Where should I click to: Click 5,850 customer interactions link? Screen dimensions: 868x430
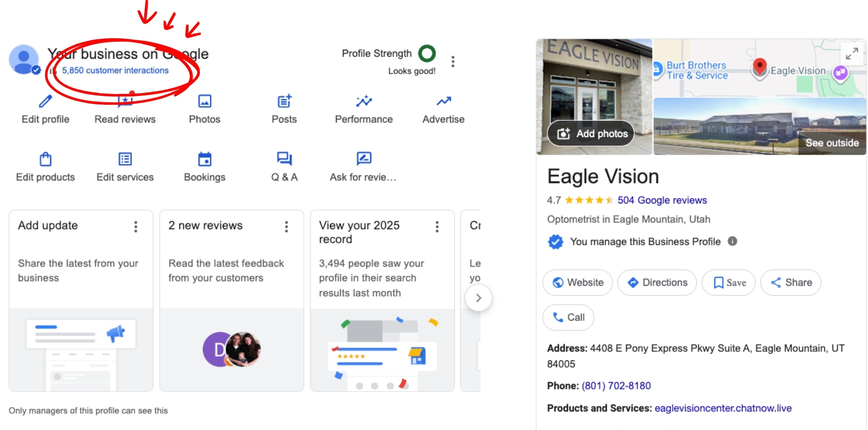(x=115, y=71)
